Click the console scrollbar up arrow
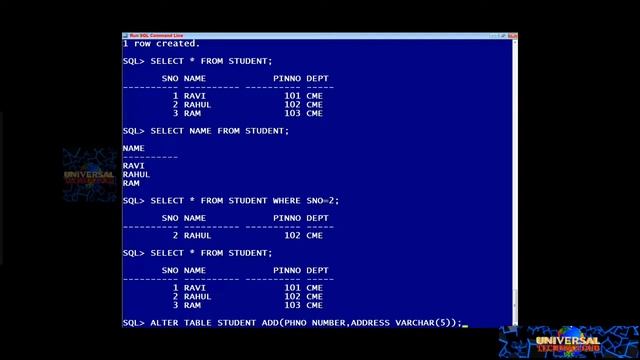Image resolution: width=640 pixels, height=360 pixels. coord(515,42)
